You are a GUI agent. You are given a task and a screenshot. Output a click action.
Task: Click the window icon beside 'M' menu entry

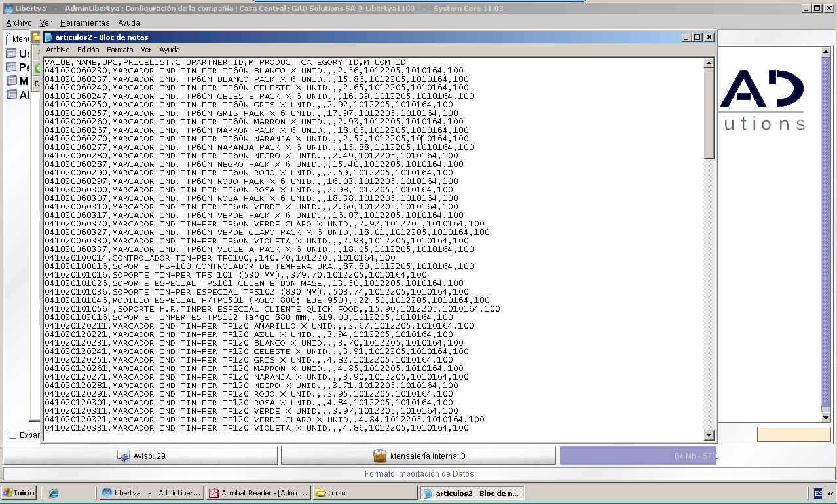pos(11,81)
